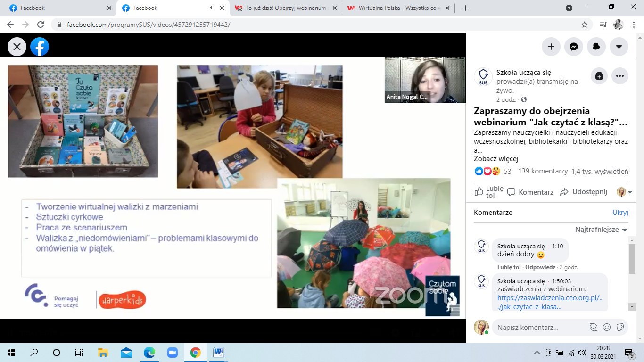Expand description with Zobacz więcej

[x=495, y=159]
